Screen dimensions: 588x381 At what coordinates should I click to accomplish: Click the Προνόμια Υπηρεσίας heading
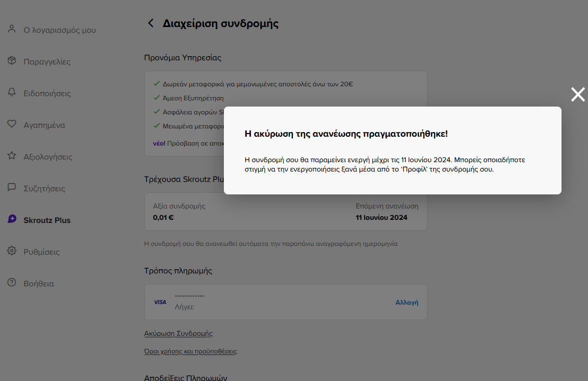183,58
